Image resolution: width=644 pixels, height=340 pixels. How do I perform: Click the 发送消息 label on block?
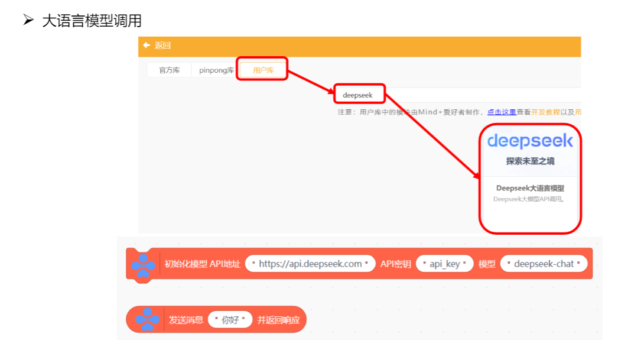(x=186, y=320)
